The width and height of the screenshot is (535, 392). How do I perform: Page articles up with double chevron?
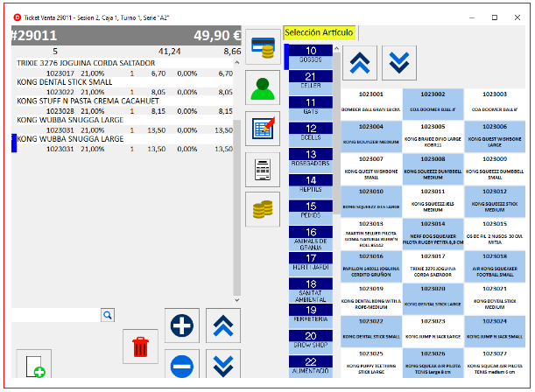tap(360, 63)
